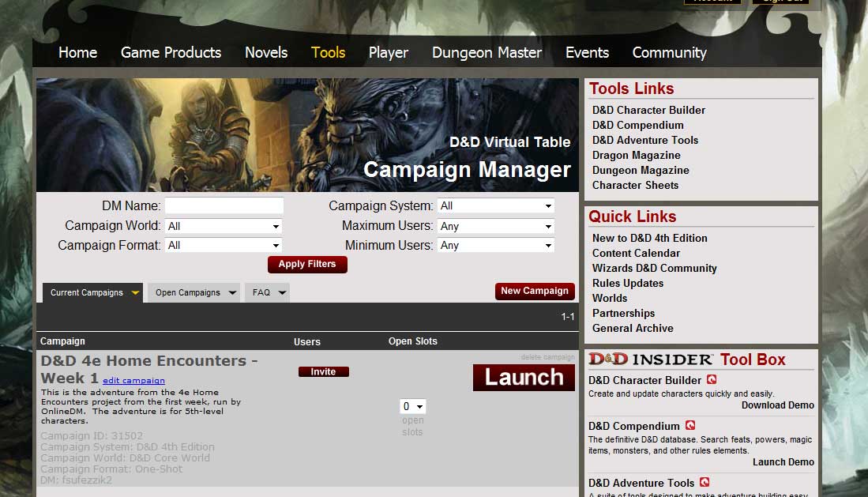Open the Maximum Users dropdown
The image size is (868, 497).
(495, 226)
